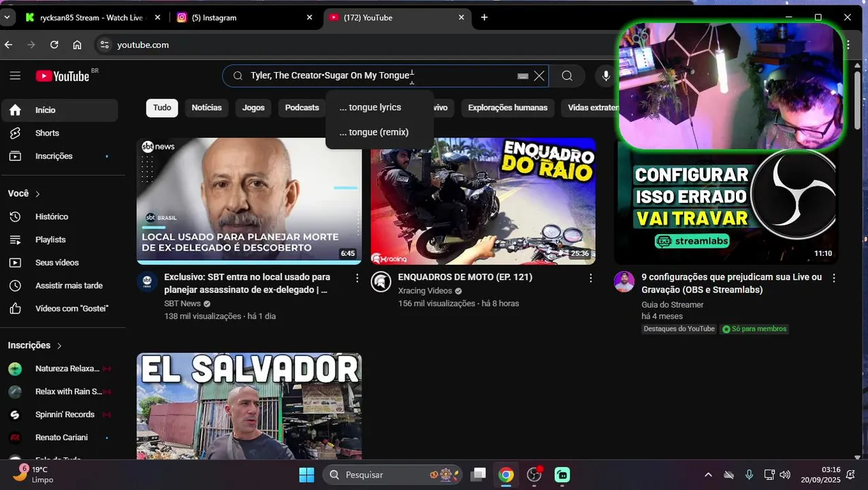Open more options for 9 configurações video
868x490 pixels.
click(834, 278)
